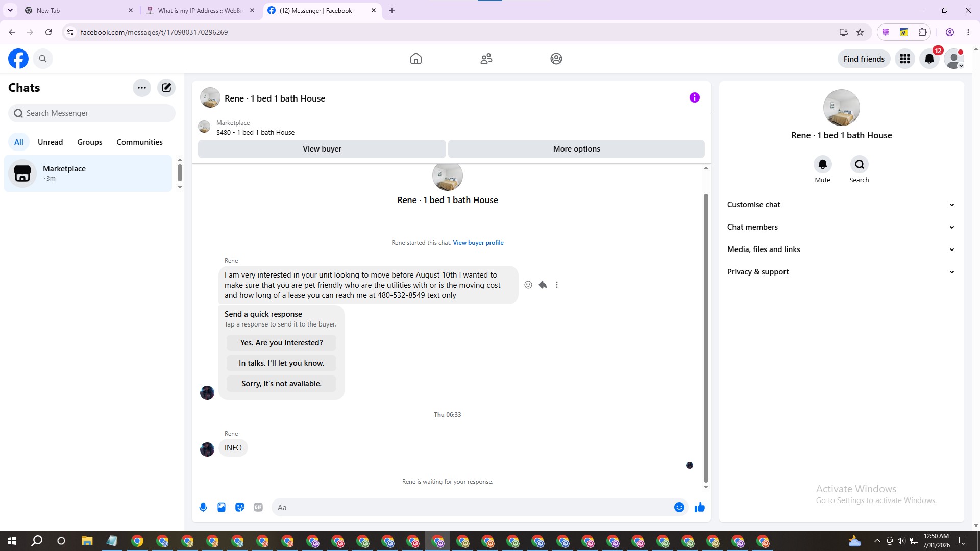Record a voice clip with microphone icon
980x551 pixels.
[x=203, y=507]
